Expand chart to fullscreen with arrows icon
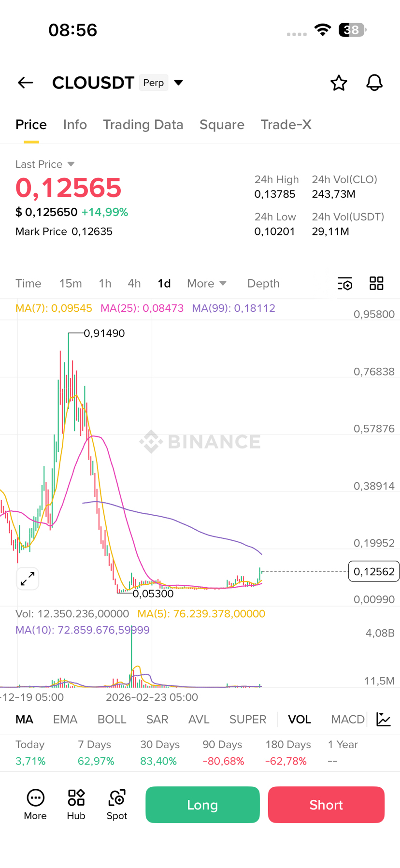 coord(28,578)
